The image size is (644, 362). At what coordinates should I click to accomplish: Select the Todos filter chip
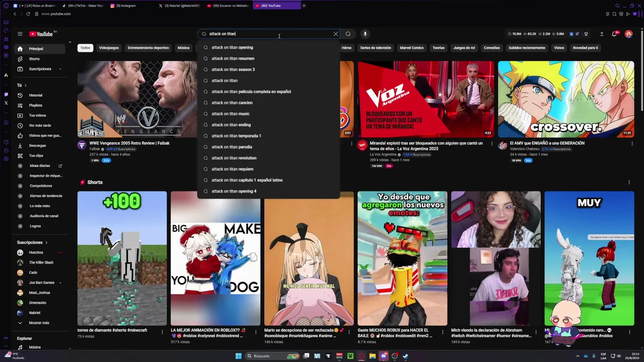(x=86, y=48)
